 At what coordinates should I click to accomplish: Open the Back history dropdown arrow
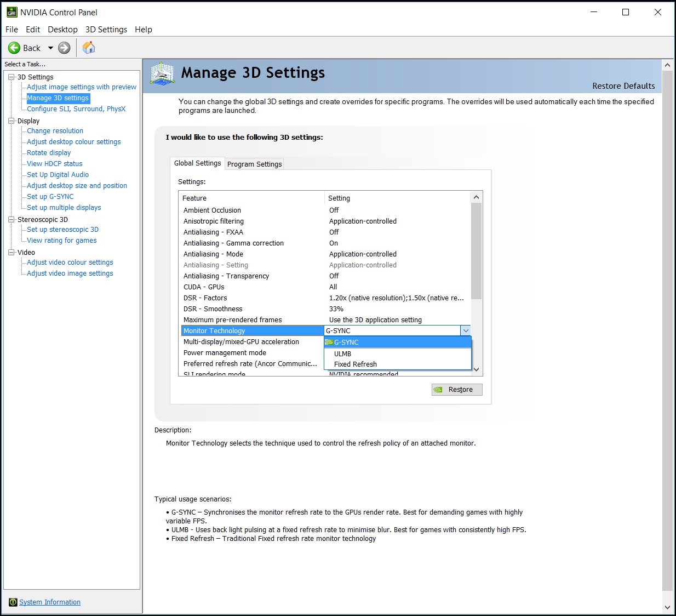point(50,48)
